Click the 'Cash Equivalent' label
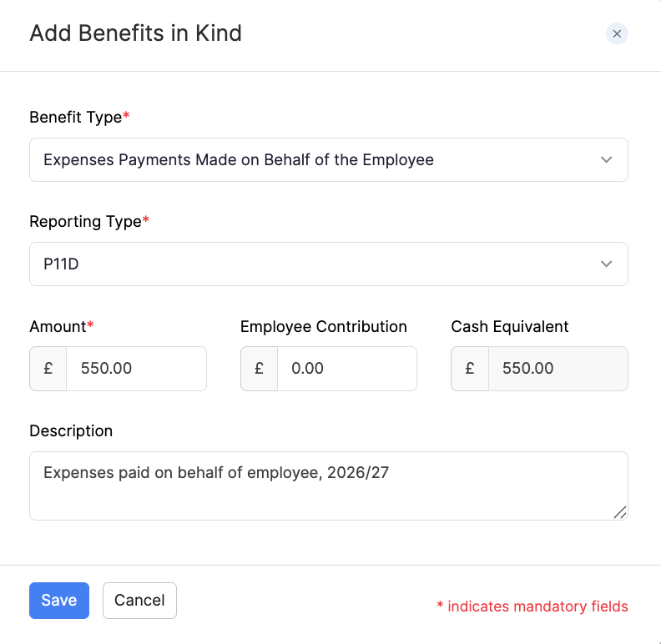The height and width of the screenshot is (644, 661). click(x=510, y=327)
